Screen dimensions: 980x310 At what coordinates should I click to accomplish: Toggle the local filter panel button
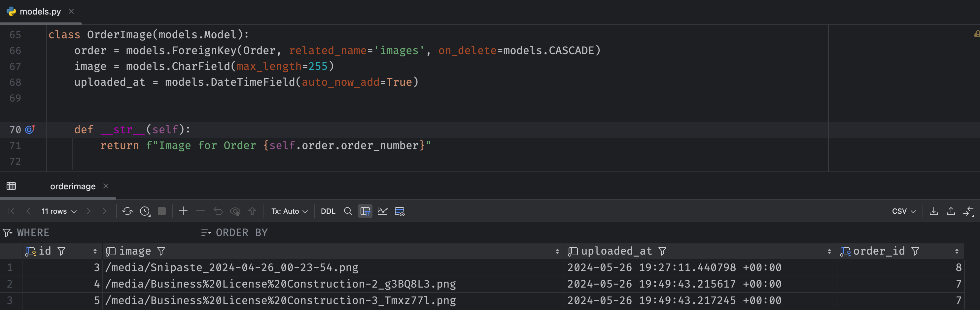[365, 211]
